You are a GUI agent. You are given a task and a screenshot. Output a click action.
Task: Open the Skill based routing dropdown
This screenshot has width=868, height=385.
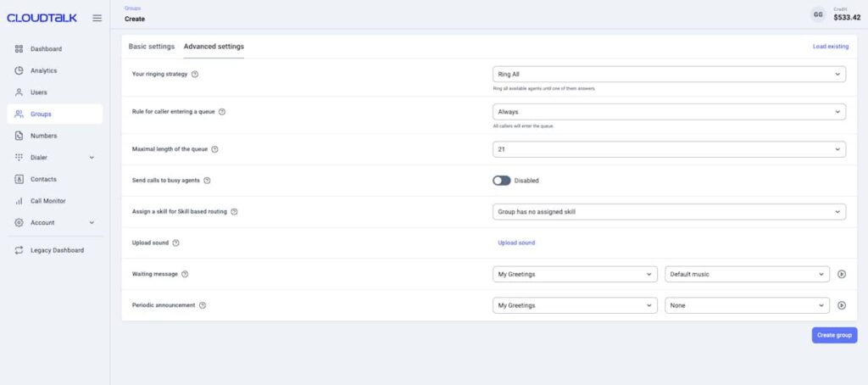coord(669,212)
